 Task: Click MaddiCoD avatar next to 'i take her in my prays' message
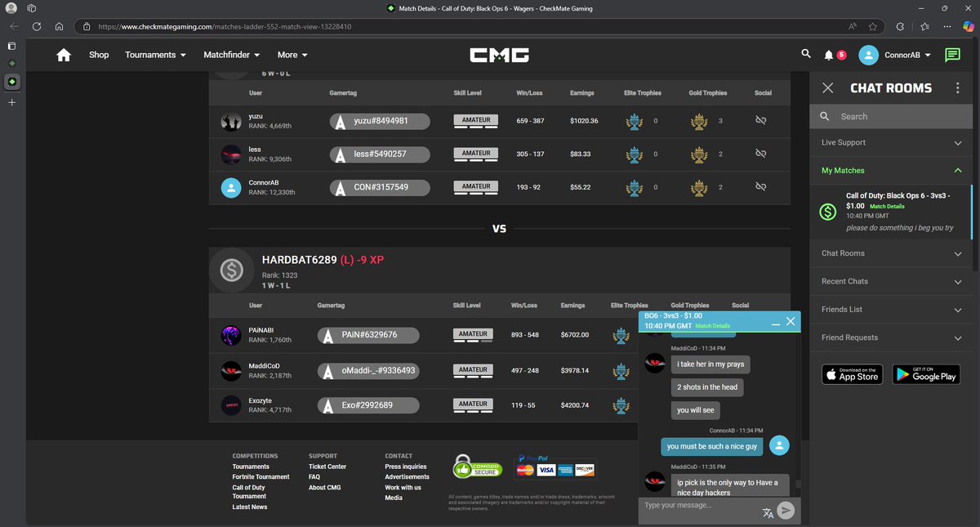coord(655,364)
